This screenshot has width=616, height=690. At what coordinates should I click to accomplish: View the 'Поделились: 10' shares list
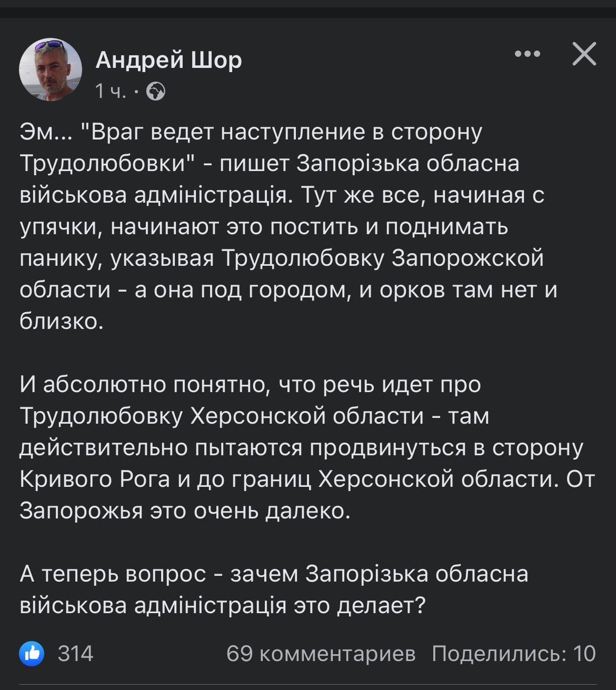(514, 654)
